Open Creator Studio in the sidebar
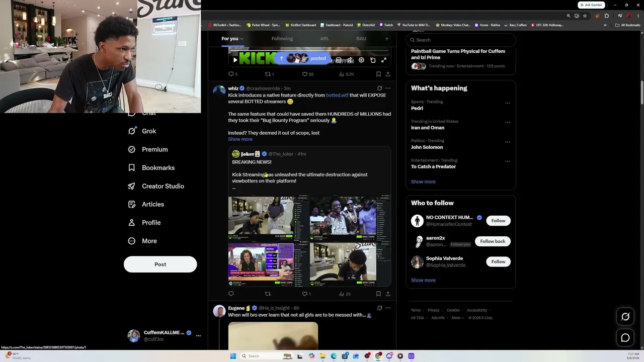The width and height of the screenshot is (644, 362). coord(156,186)
